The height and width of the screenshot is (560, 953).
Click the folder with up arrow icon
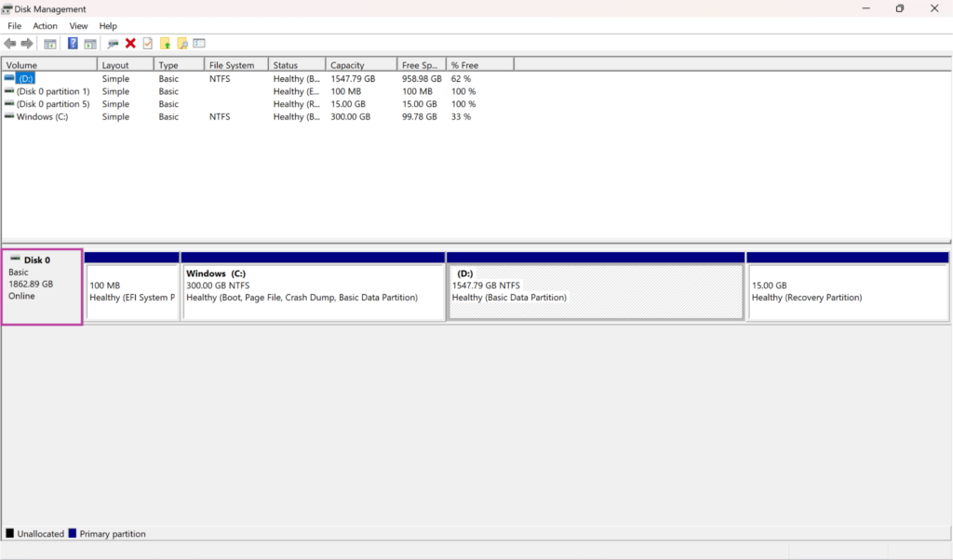165,43
